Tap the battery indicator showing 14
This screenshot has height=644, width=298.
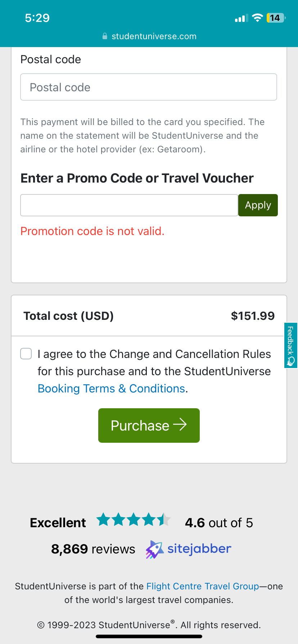[276, 18]
